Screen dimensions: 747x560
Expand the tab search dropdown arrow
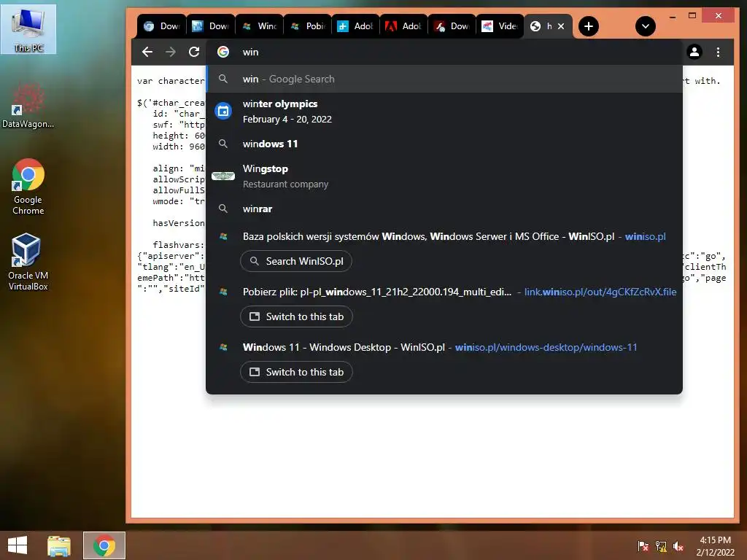pos(646,26)
